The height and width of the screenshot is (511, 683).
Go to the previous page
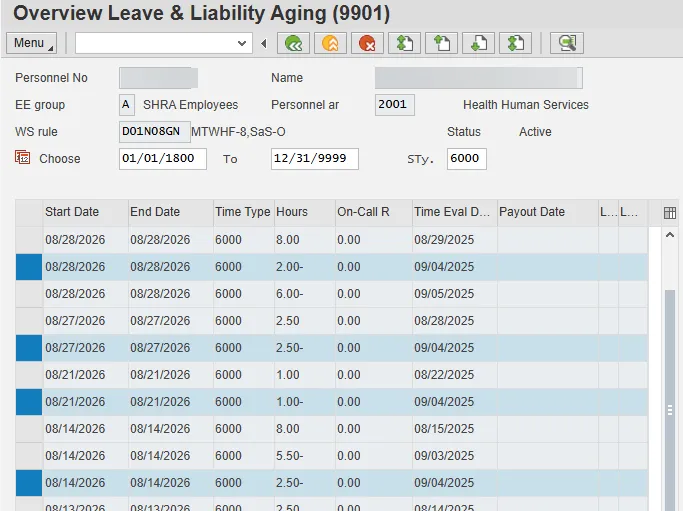click(x=440, y=43)
